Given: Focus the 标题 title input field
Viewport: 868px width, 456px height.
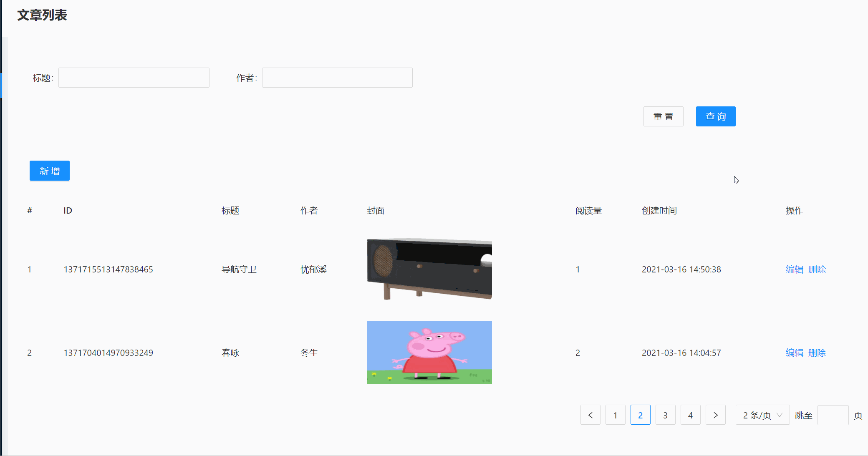Looking at the screenshot, I should pos(134,78).
